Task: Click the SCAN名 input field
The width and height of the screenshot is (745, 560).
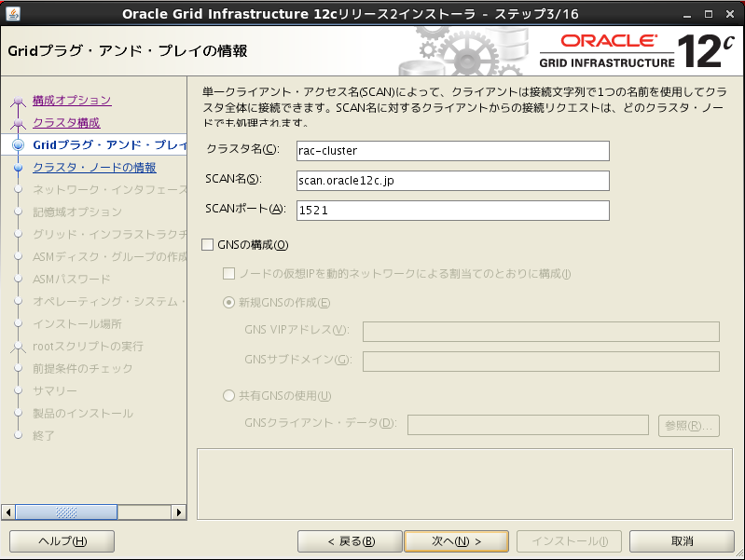Action: point(452,181)
